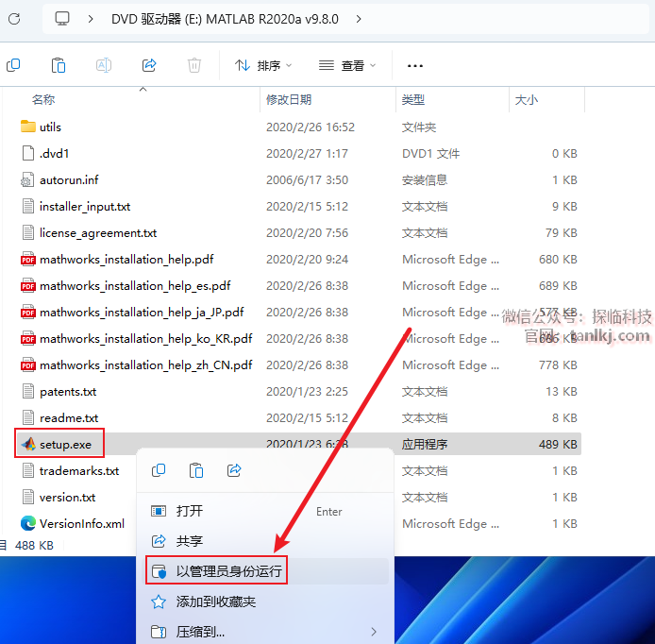The height and width of the screenshot is (644, 655).
Task: Open the 排序 sort dropdown
Action: pyautogui.click(x=263, y=65)
